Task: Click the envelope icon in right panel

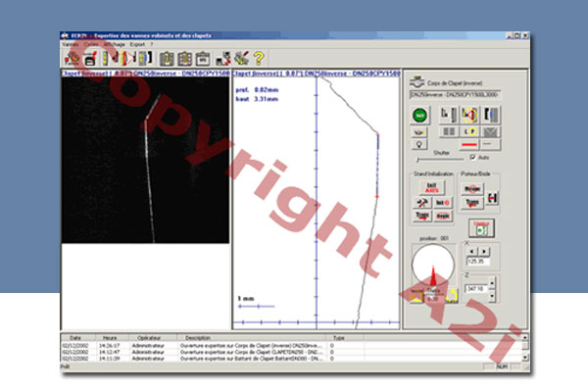Action: [x=491, y=130]
